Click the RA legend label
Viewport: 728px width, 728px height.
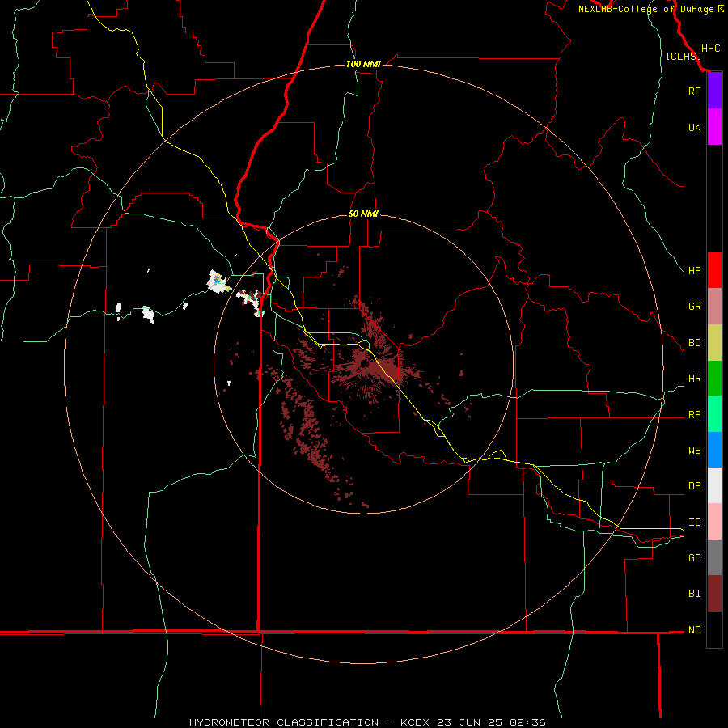(694, 415)
